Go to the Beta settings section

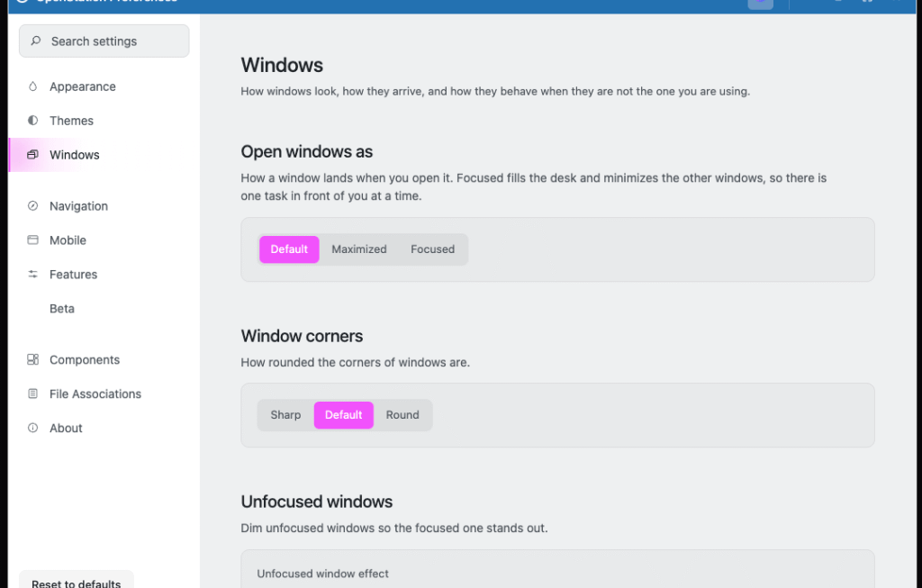(x=62, y=309)
